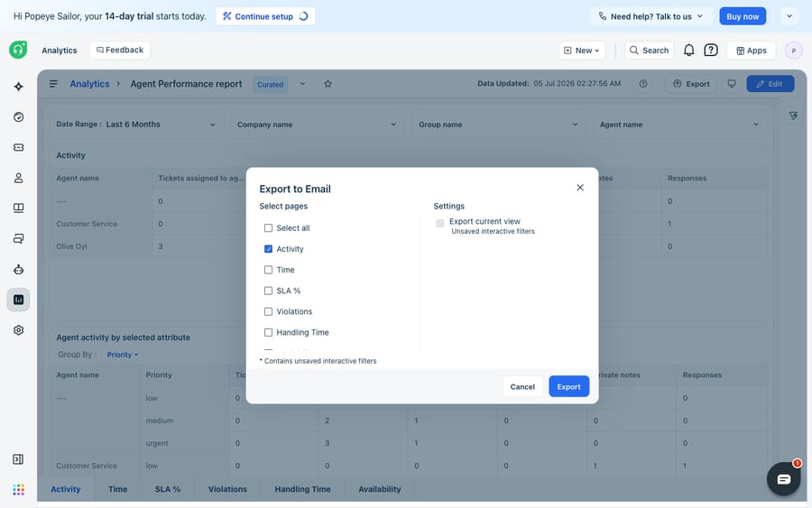Open the Company name filter dropdown

(317, 125)
